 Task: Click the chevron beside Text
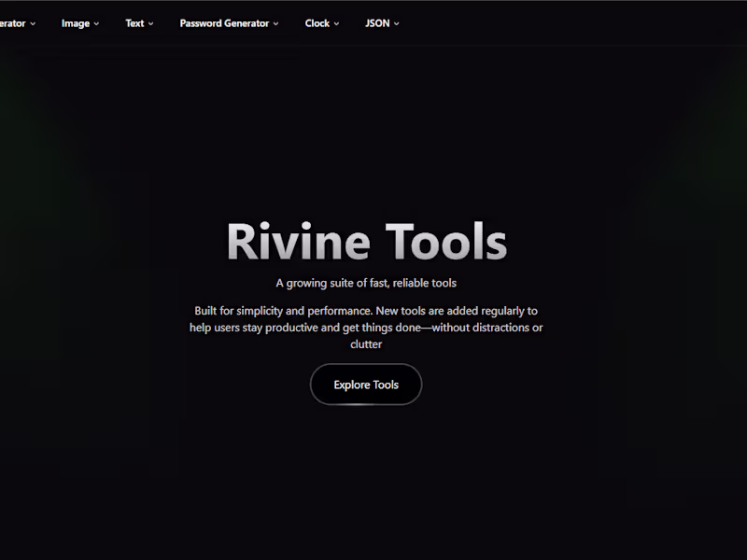pyautogui.click(x=149, y=23)
